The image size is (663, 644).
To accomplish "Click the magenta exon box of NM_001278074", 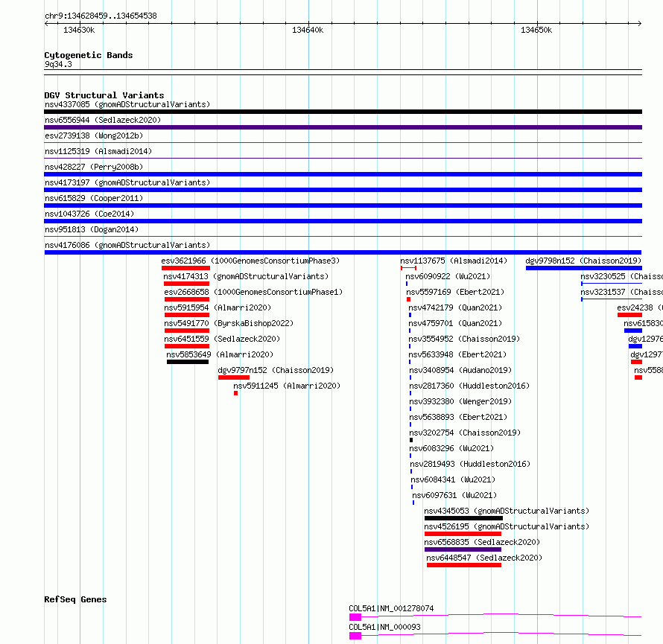I will tap(355, 617).
